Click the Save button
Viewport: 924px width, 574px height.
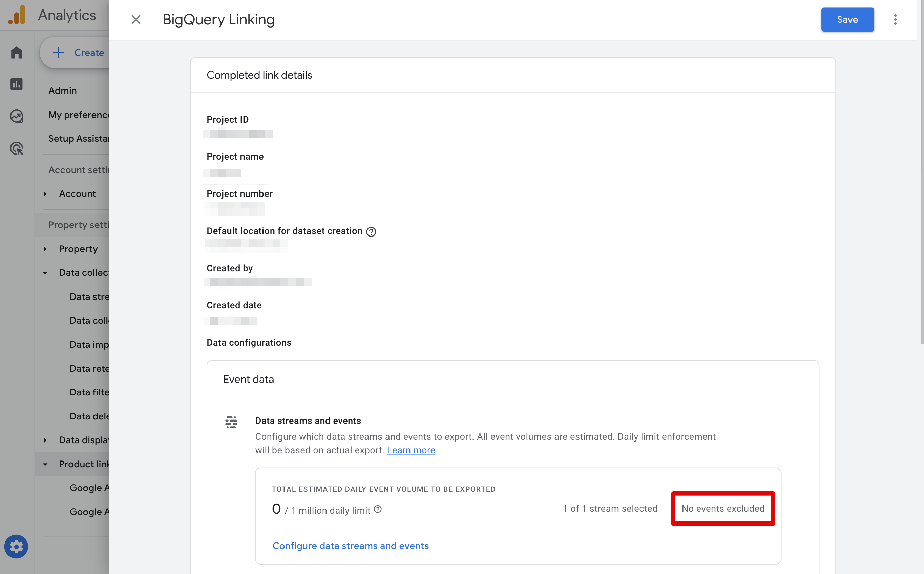pyautogui.click(x=847, y=19)
